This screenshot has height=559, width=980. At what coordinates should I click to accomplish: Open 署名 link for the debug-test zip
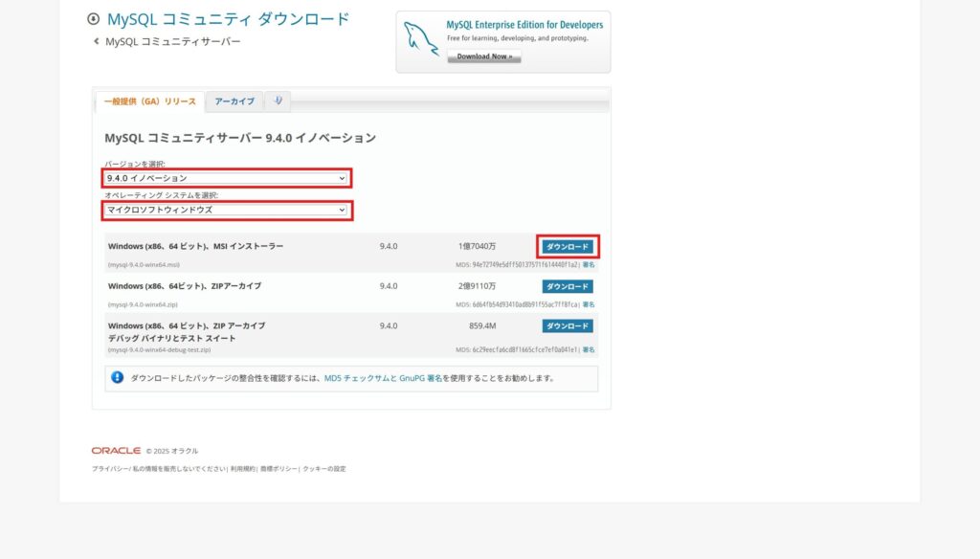point(589,350)
